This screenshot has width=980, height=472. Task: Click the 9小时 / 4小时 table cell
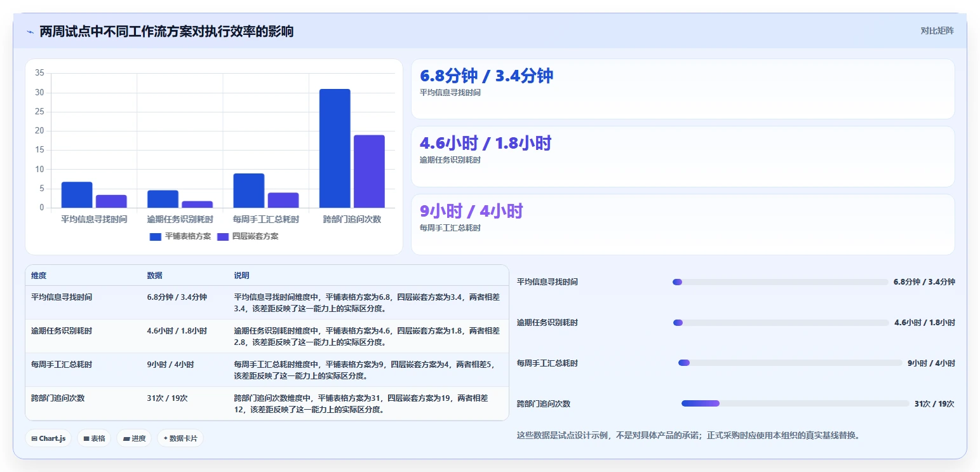[170, 364]
